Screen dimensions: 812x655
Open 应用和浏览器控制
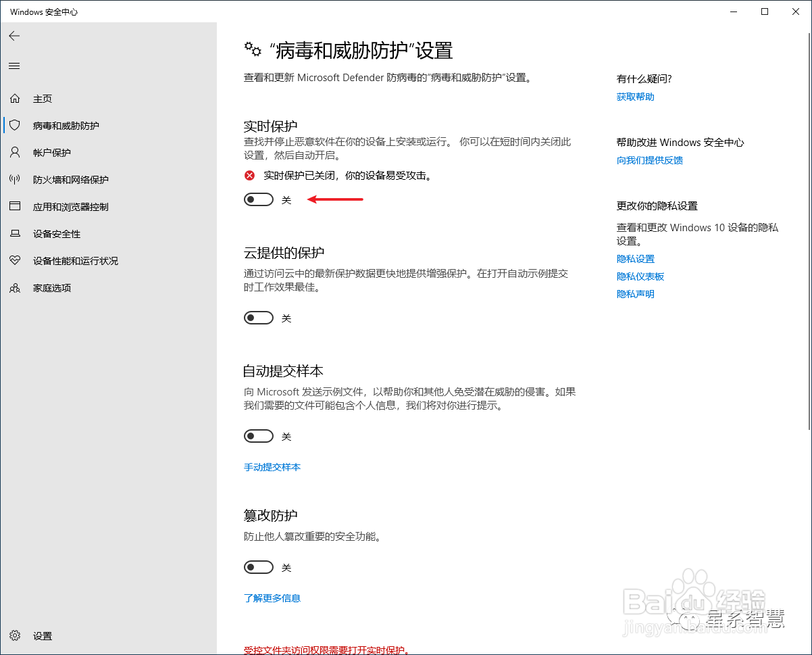point(71,207)
